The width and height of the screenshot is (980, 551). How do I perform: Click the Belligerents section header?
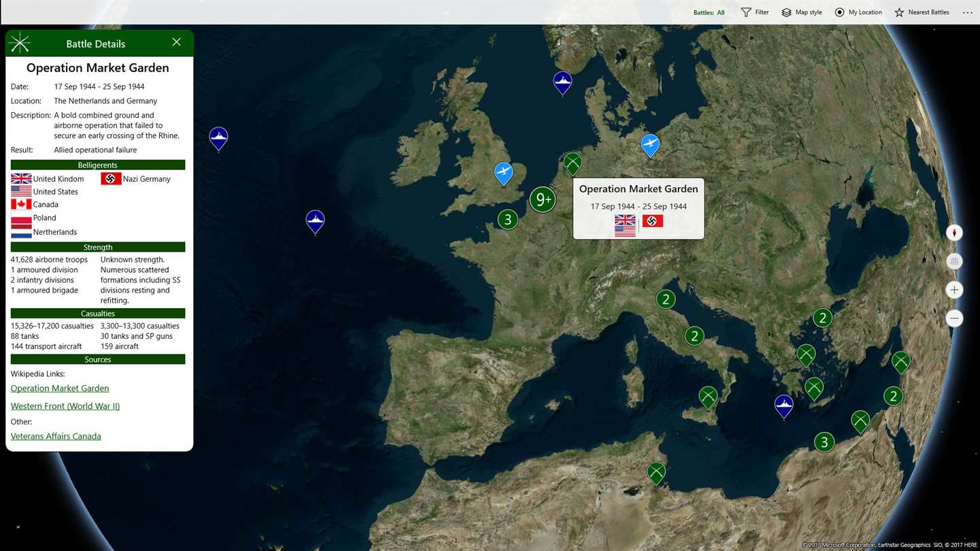pyautogui.click(x=98, y=165)
